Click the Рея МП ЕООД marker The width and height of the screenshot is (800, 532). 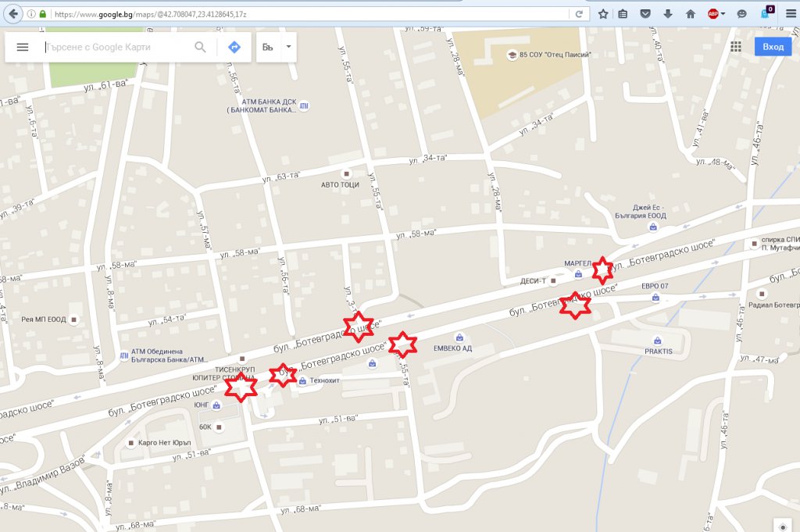coord(74,320)
